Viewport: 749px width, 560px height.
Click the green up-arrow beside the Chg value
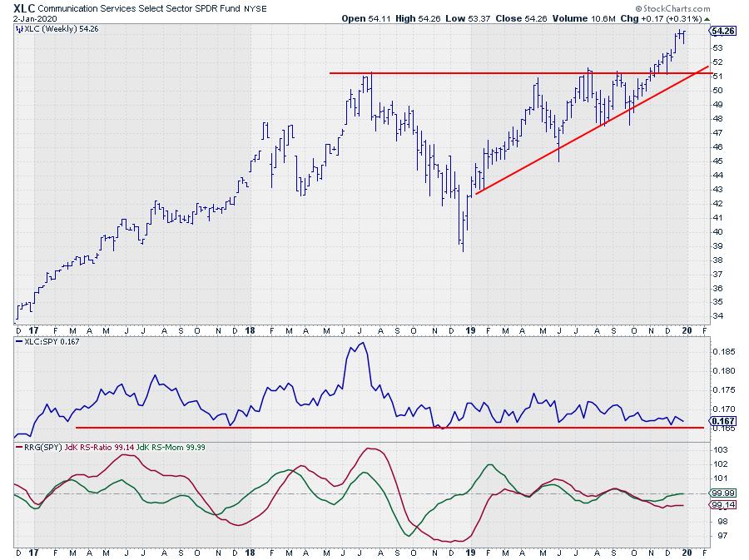coord(707,19)
